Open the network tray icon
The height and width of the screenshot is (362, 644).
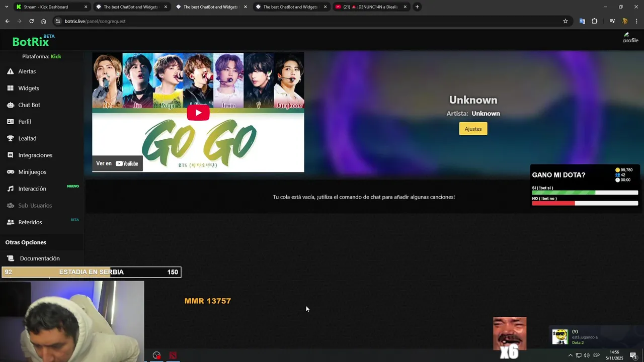tap(579, 355)
